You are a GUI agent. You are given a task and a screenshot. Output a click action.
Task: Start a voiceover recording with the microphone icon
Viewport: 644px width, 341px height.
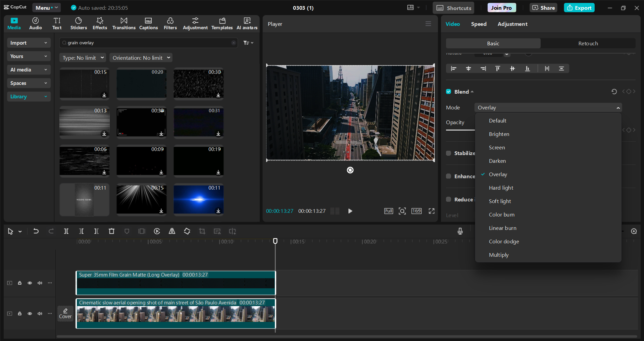pyautogui.click(x=460, y=231)
